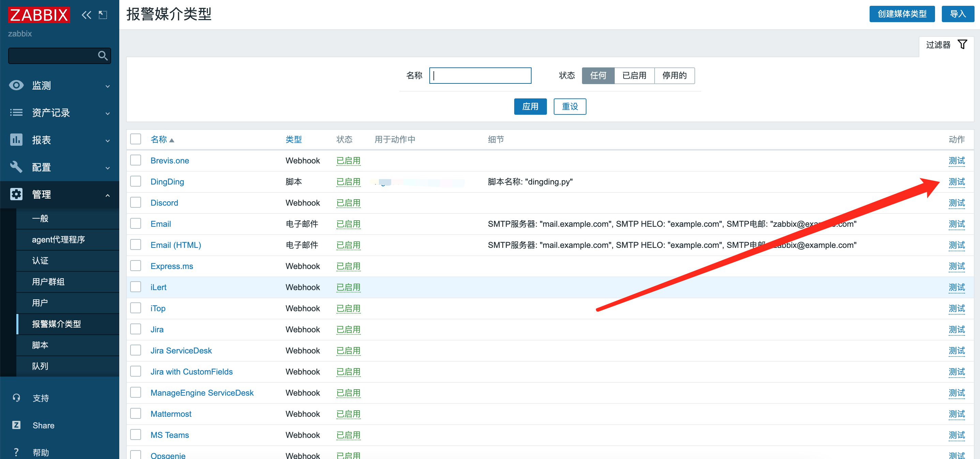Click the sort arrow beside 名称 header
Screen dimensions: 980x459
point(172,140)
